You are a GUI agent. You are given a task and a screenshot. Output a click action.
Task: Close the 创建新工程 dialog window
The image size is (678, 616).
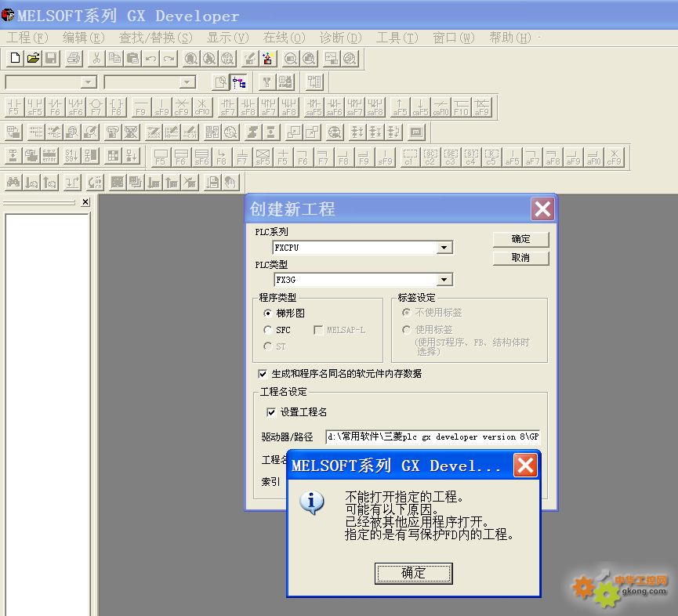(x=542, y=209)
